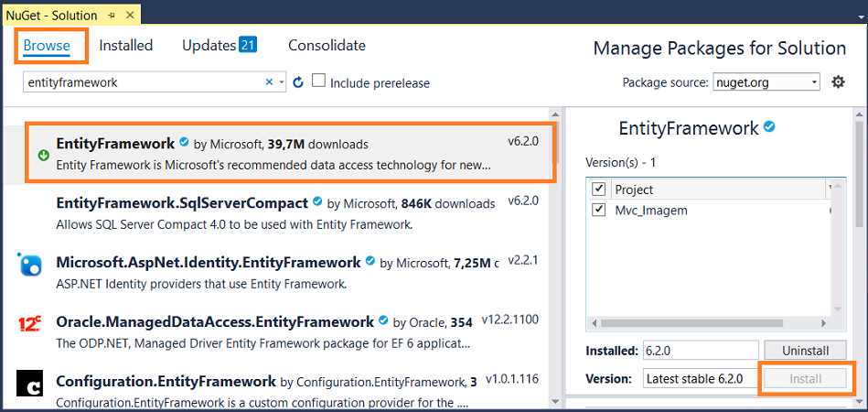The width and height of the screenshot is (868, 412).
Task: Click the Uninstall button
Action: [x=806, y=351]
